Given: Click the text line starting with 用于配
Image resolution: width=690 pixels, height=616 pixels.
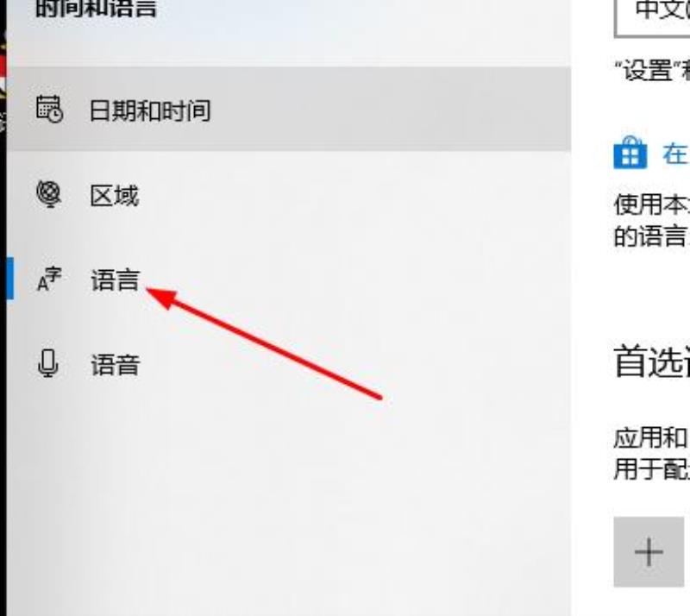Looking at the screenshot, I should click(x=652, y=469).
